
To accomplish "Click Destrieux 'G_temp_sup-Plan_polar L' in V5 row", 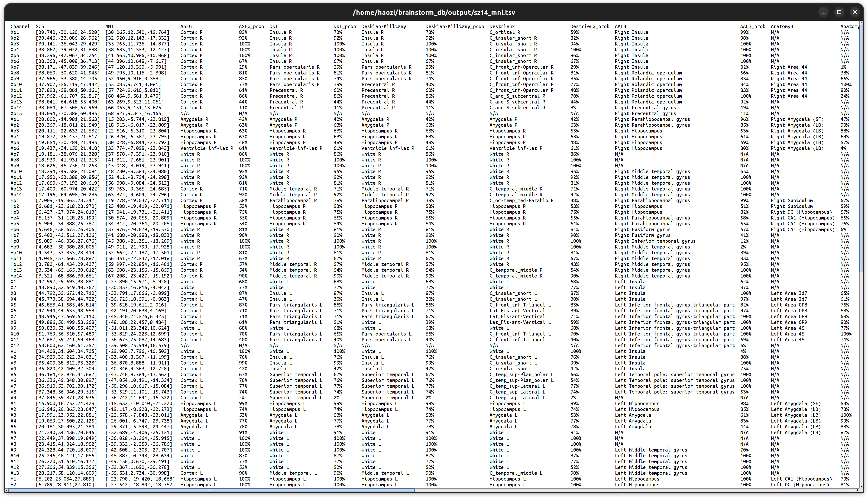I will coord(521,374).
